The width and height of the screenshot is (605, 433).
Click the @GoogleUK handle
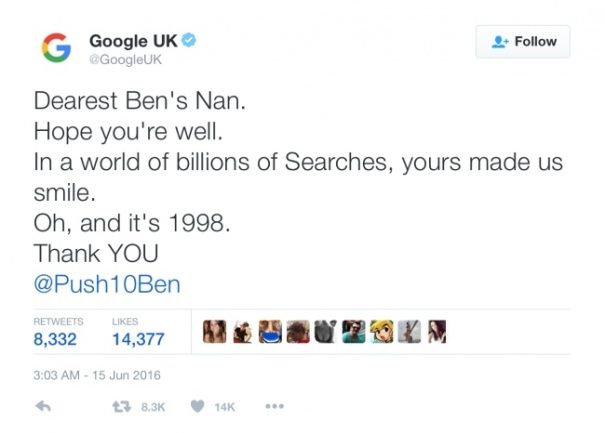(124, 60)
